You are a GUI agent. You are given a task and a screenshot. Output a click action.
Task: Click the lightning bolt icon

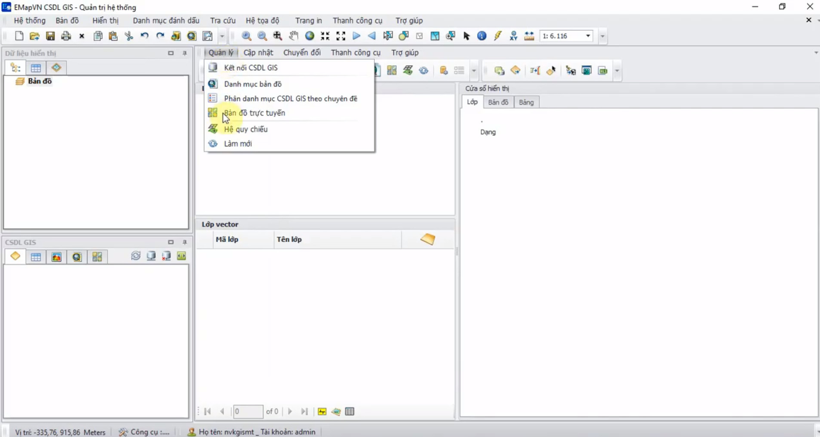tap(498, 36)
